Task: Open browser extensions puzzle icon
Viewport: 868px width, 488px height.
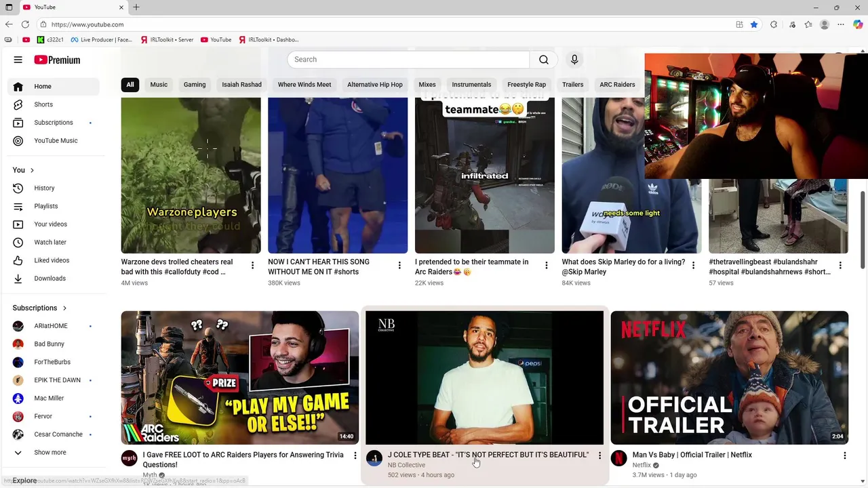Action: click(x=774, y=24)
